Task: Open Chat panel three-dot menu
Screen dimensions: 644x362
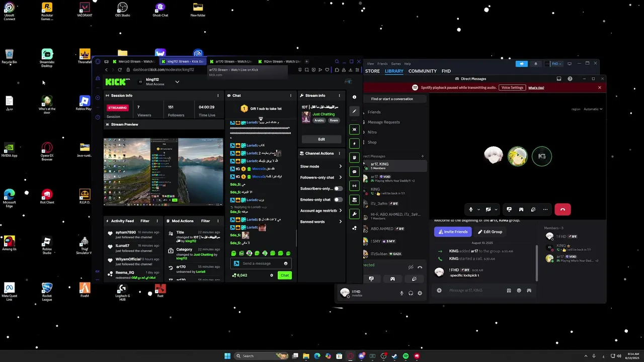Action: tap(290, 96)
